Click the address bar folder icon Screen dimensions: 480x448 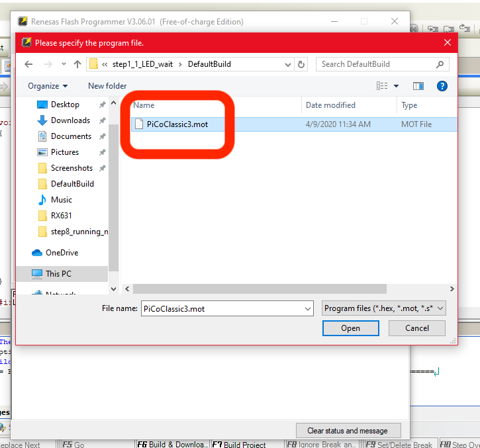coord(93,64)
